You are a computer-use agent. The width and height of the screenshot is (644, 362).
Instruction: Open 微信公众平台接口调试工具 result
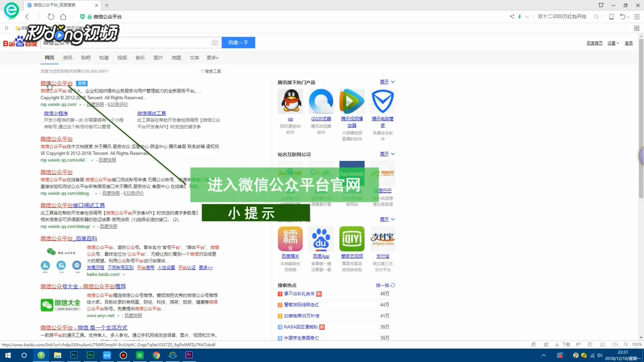click(72, 205)
